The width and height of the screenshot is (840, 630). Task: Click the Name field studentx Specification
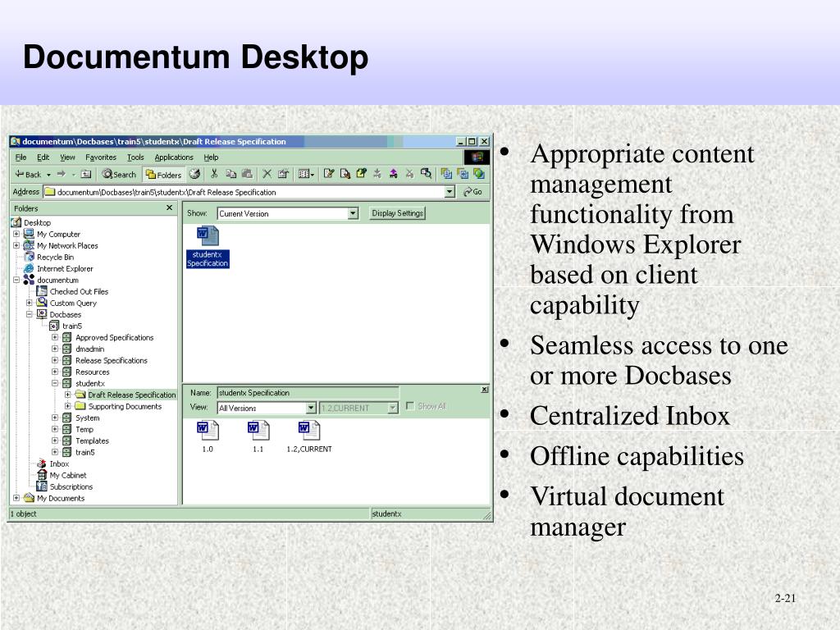[308, 393]
